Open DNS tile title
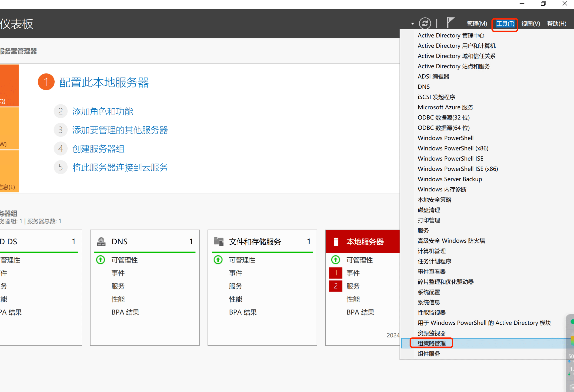574x392 pixels. pos(120,241)
